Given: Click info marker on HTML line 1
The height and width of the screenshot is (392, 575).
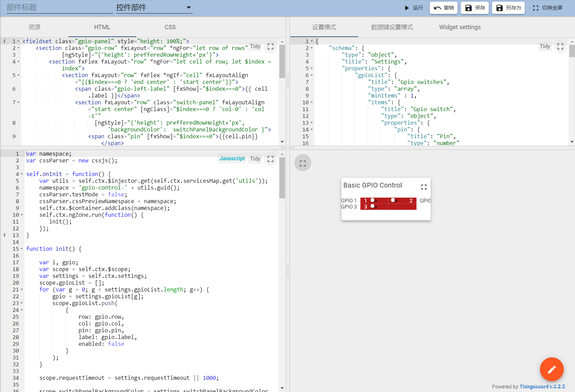Looking at the screenshot, I should tap(4, 41).
